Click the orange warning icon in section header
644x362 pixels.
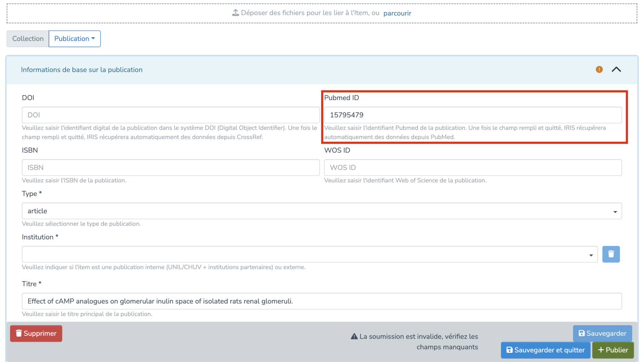(x=599, y=69)
